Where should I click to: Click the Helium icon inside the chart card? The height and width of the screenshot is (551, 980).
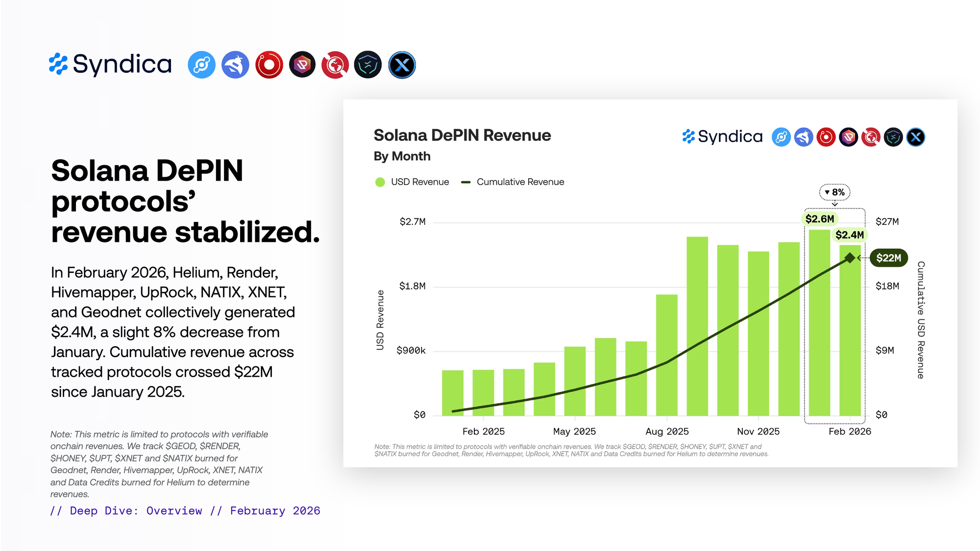[781, 137]
